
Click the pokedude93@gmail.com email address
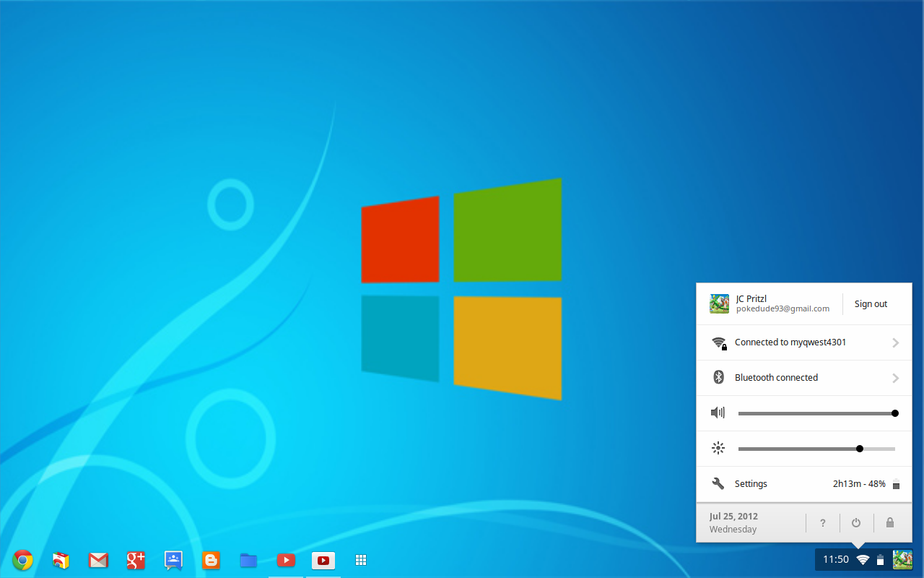(x=783, y=309)
